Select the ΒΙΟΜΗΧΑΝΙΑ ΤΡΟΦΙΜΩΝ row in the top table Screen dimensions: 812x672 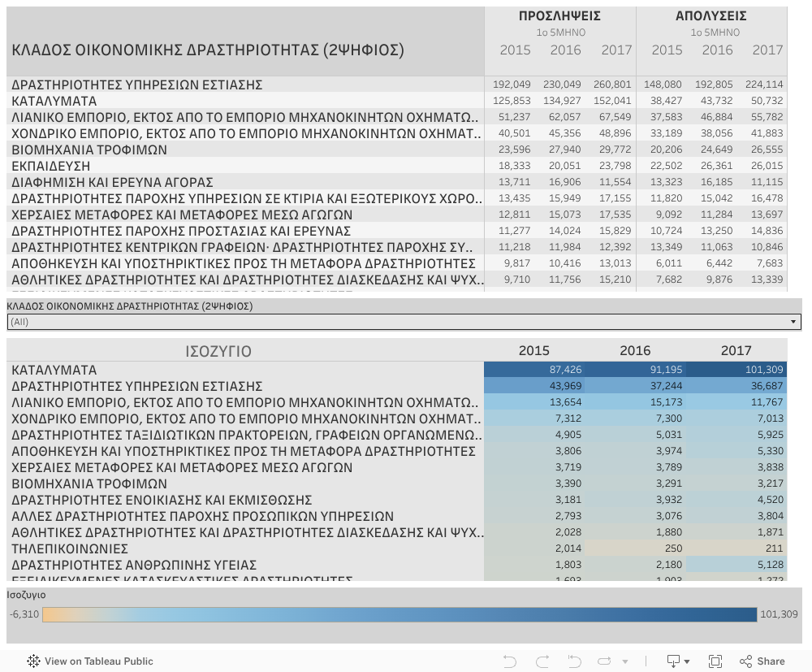point(89,150)
